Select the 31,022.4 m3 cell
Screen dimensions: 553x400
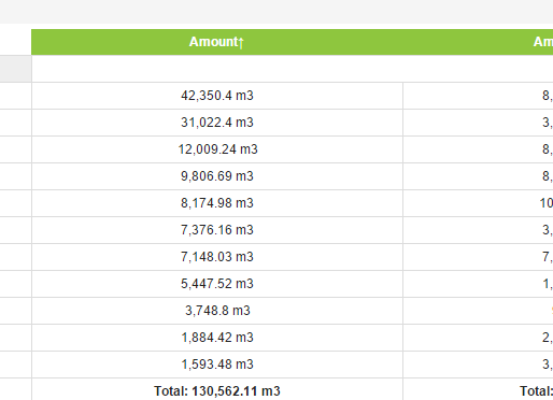click(x=217, y=122)
